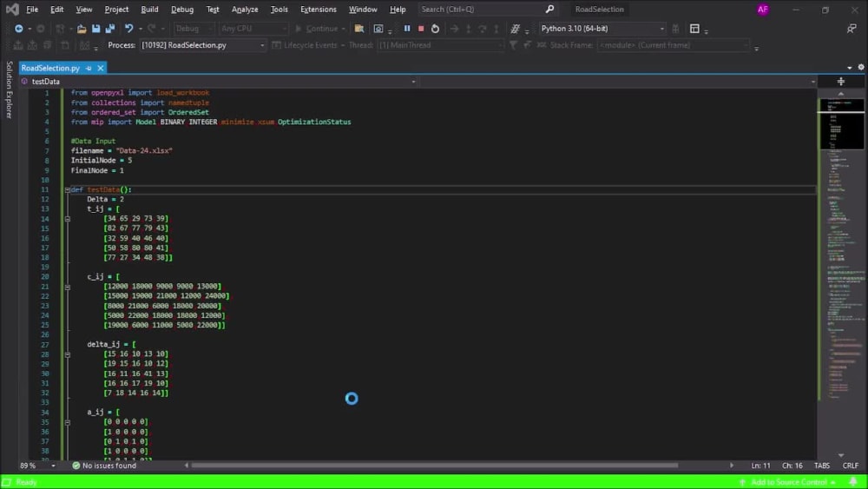868x489 pixels.
Task: Click the camera snapshot icon in the toolbar
Action: 378,29
